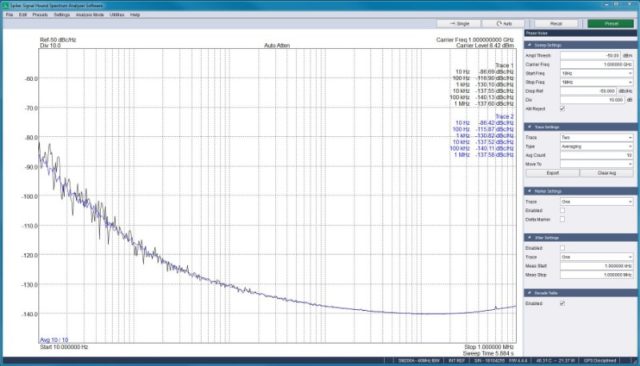
Task: Toggle the Alt Reject checkbox
Action: click(562, 109)
